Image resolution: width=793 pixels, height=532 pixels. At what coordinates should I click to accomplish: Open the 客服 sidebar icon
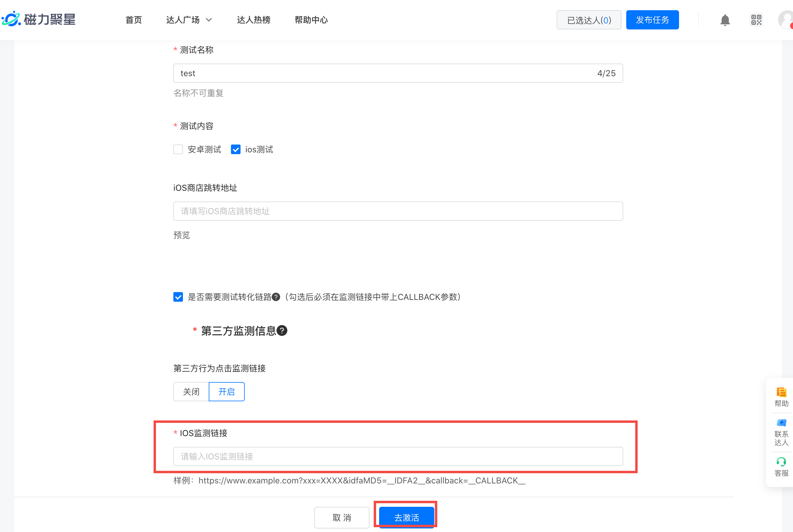781,467
